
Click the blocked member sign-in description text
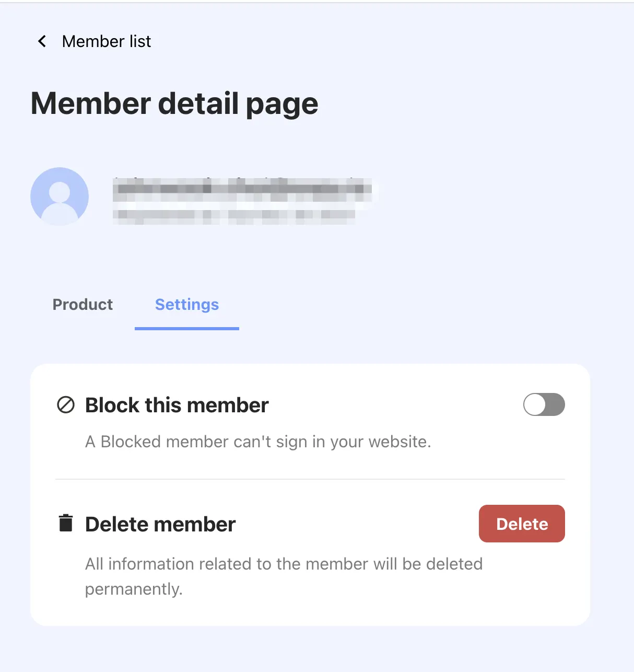pyautogui.click(x=258, y=442)
